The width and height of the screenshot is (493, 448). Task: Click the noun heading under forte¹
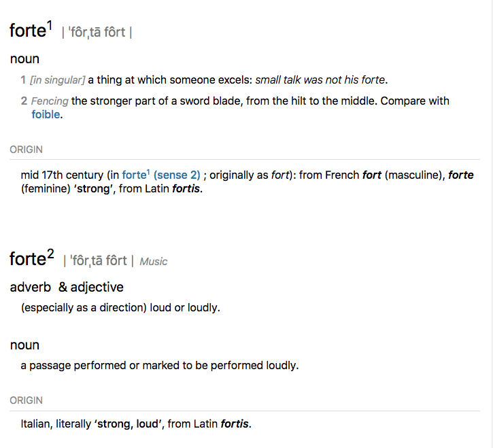(x=24, y=59)
